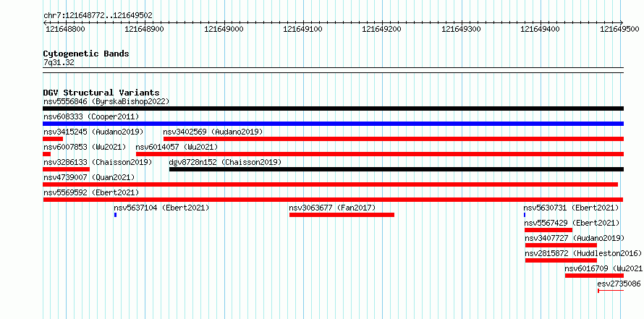
Task: Open nsv6014057 (Wu2021) variant label
Action: [x=177, y=147]
